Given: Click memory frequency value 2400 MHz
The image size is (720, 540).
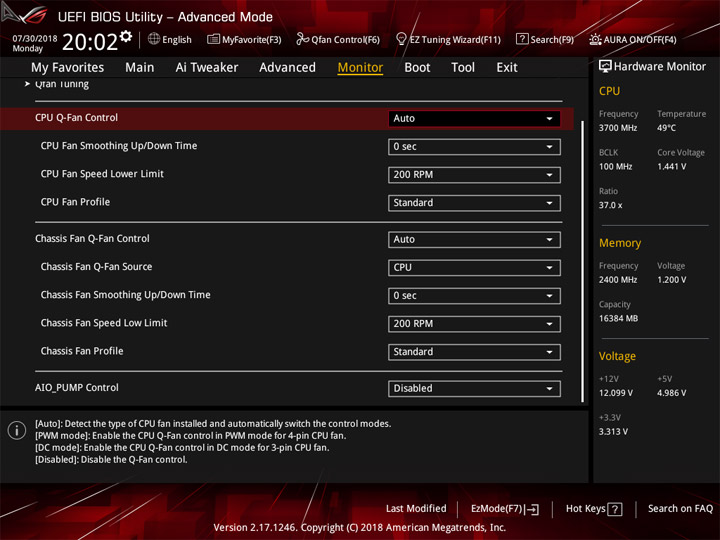Looking at the screenshot, I should point(618,280).
